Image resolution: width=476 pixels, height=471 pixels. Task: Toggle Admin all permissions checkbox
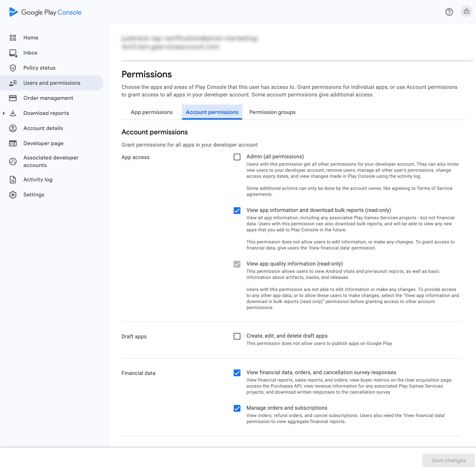coord(237,157)
